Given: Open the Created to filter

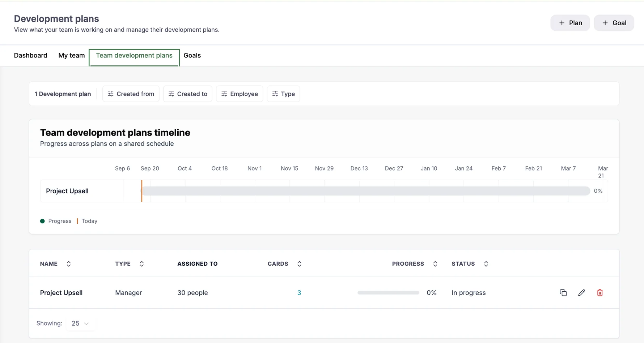Looking at the screenshot, I should coord(188,94).
